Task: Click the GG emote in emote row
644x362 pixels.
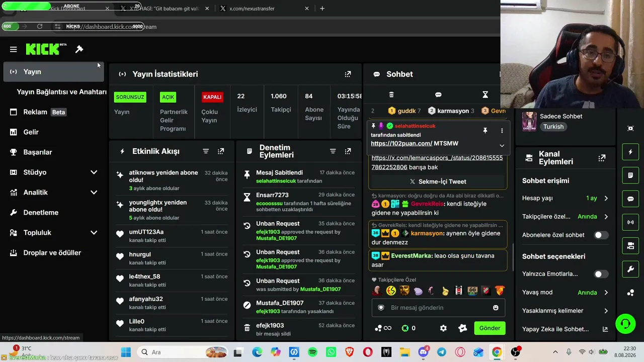Action: (x=472, y=291)
